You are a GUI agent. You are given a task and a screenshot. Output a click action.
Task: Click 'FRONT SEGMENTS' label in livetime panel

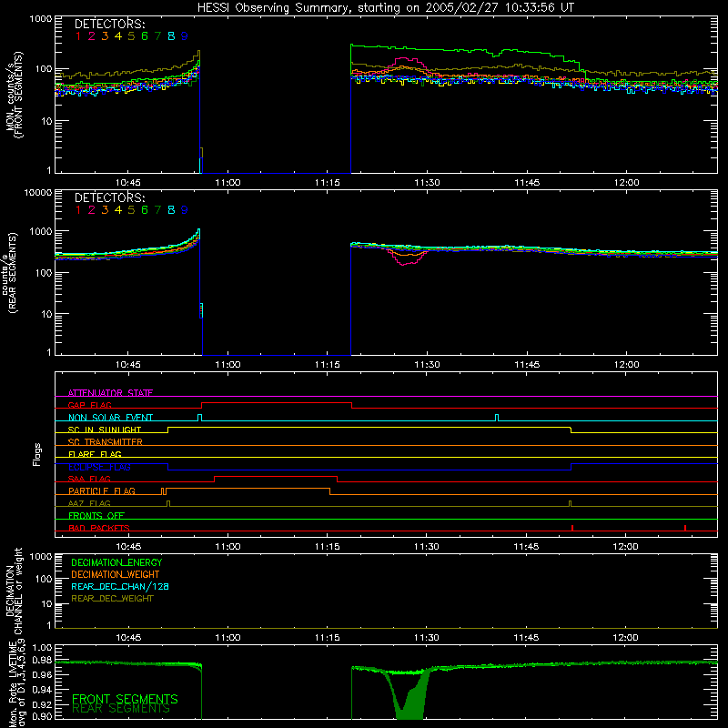[x=125, y=699]
